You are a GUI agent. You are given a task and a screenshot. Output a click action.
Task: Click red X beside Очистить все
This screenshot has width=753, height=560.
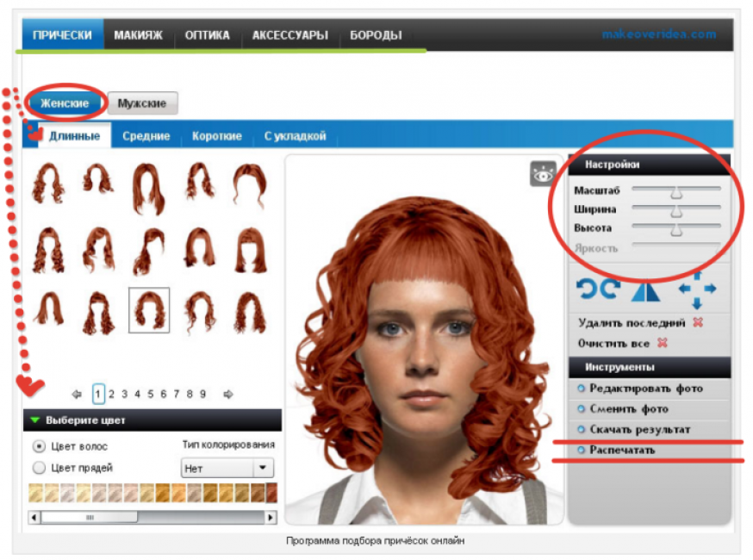pyautogui.click(x=663, y=342)
